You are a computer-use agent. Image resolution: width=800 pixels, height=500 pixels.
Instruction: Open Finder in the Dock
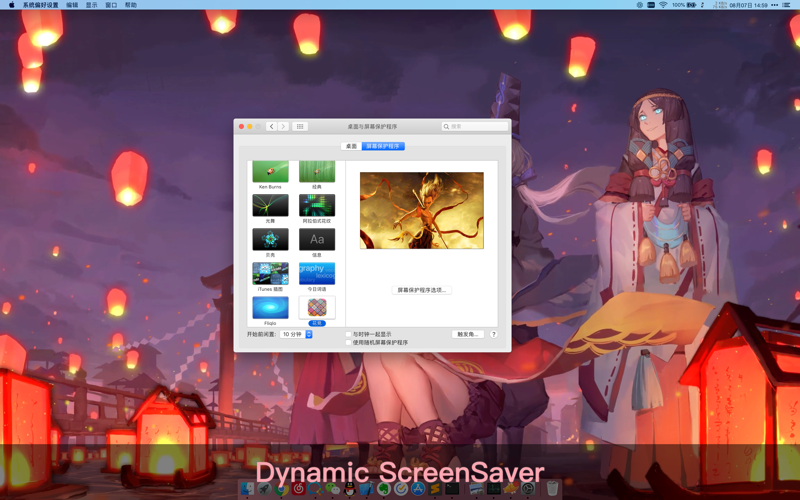[x=247, y=489]
